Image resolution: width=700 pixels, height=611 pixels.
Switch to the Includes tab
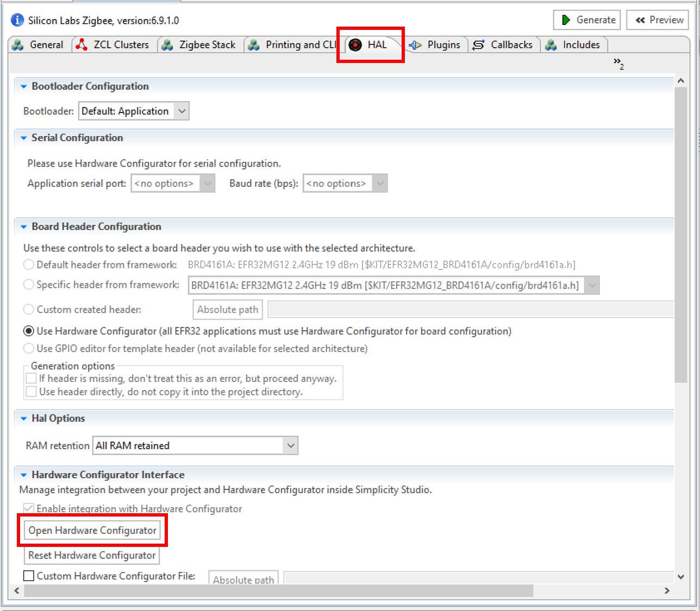pyautogui.click(x=575, y=45)
